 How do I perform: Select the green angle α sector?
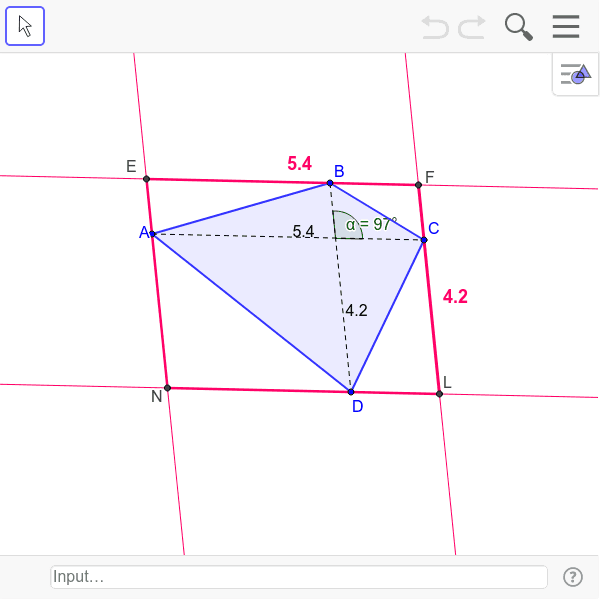[346, 227]
